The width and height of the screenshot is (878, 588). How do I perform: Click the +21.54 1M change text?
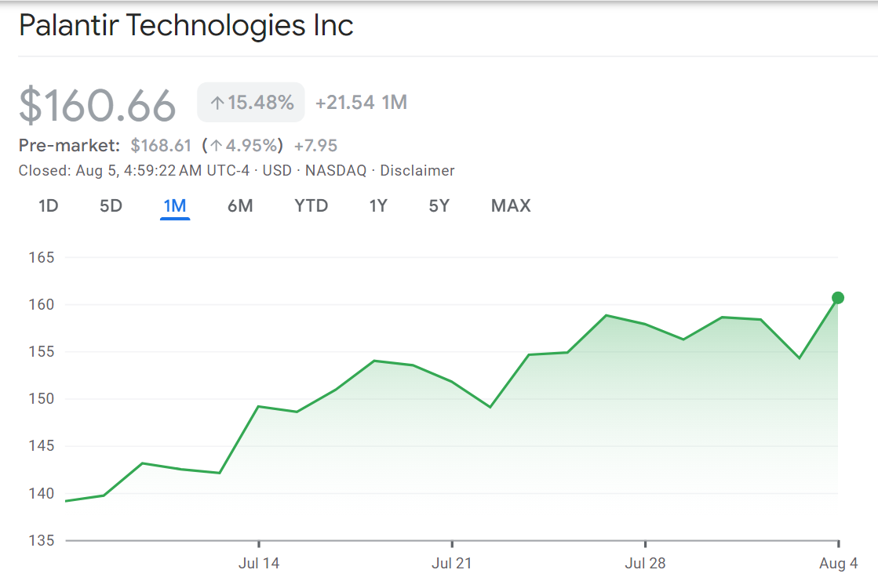(361, 102)
